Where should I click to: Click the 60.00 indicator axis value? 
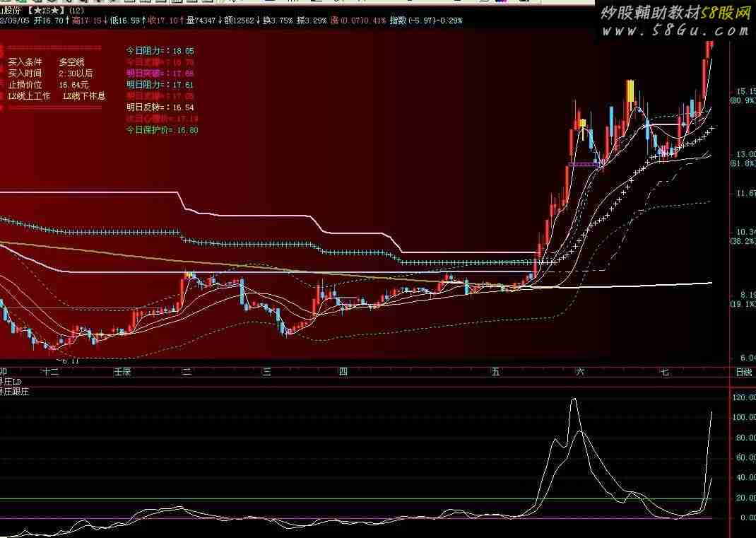[x=745, y=457]
